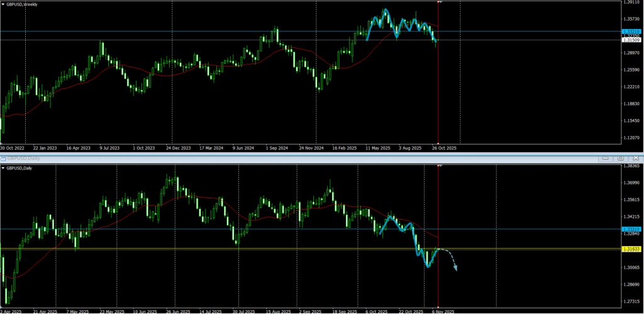
Task: Click the Daily chart window icon in titlebar
Action: point(3,159)
